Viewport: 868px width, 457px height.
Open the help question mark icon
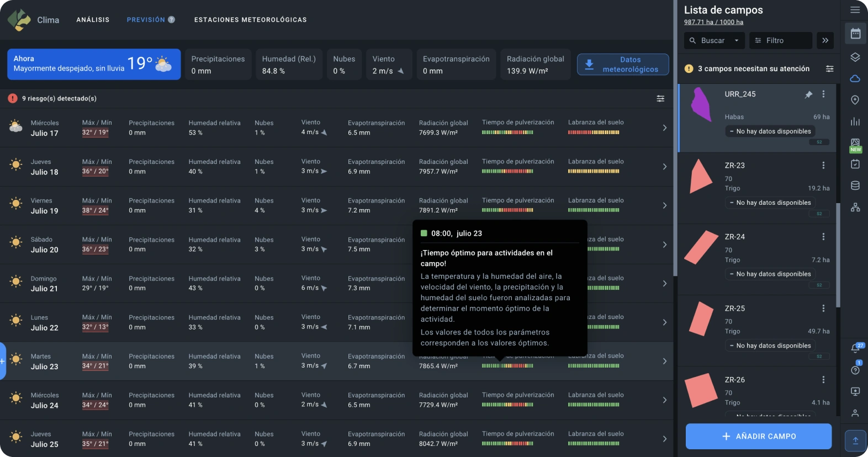click(x=855, y=370)
